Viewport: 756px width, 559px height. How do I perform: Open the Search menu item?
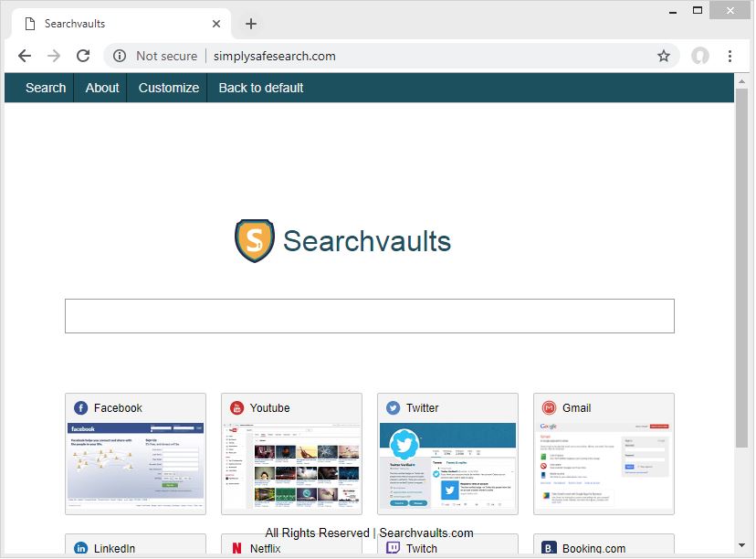pos(46,88)
